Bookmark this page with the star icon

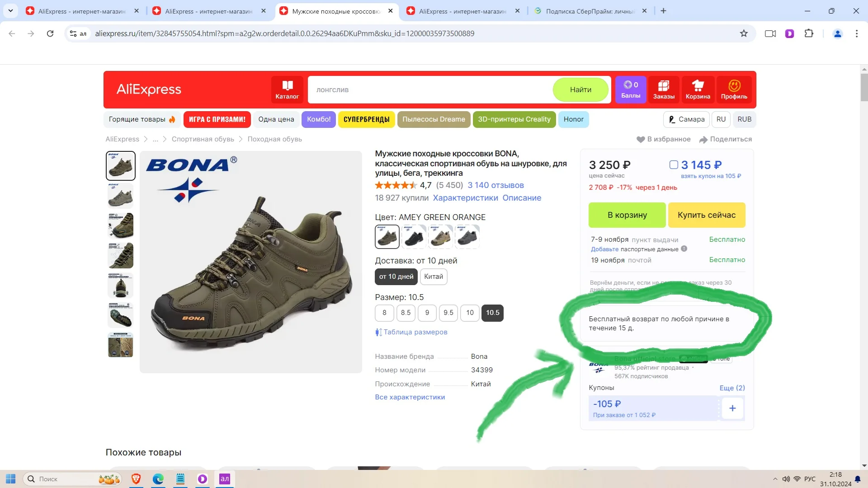coord(744,33)
